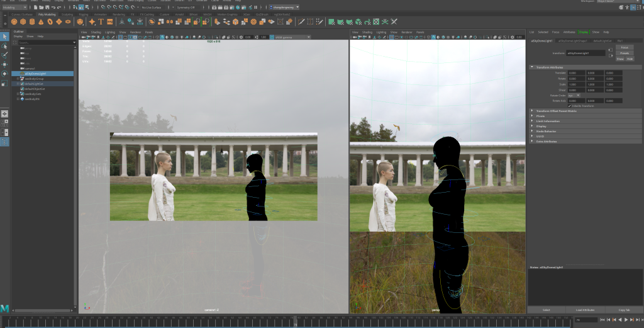Viewport: 644px width, 328px height.
Task: Click the Presets button
Action: click(624, 53)
